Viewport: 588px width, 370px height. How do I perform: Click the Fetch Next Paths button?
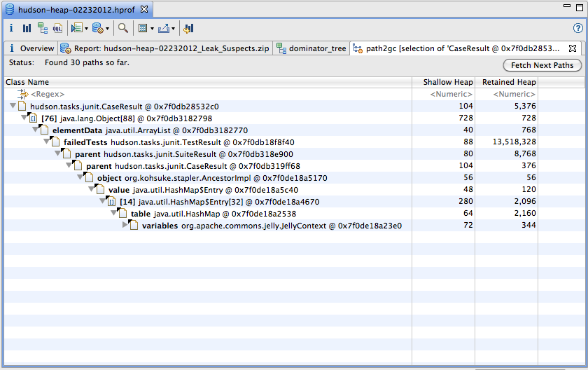(x=542, y=65)
